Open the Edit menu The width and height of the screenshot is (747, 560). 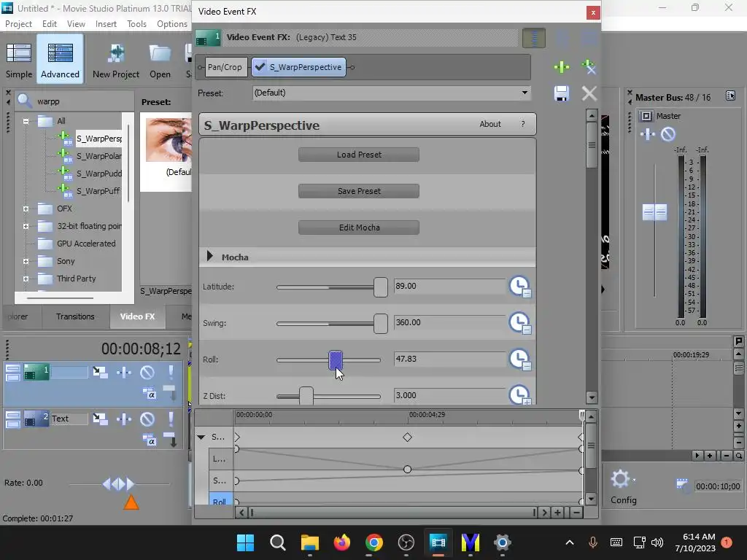click(x=49, y=24)
